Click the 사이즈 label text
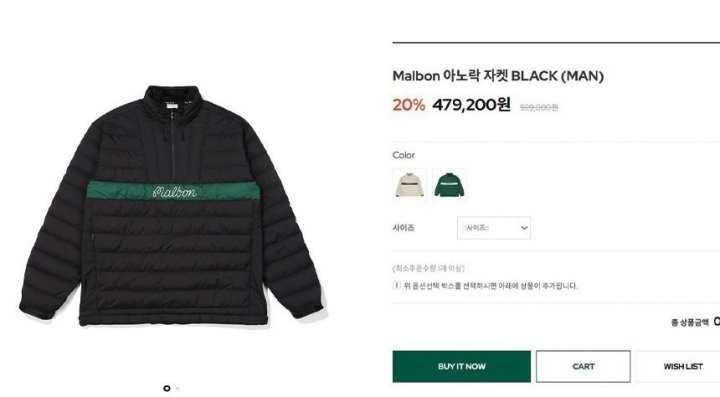The height and width of the screenshot is (397, 720). tap(403, 228)
